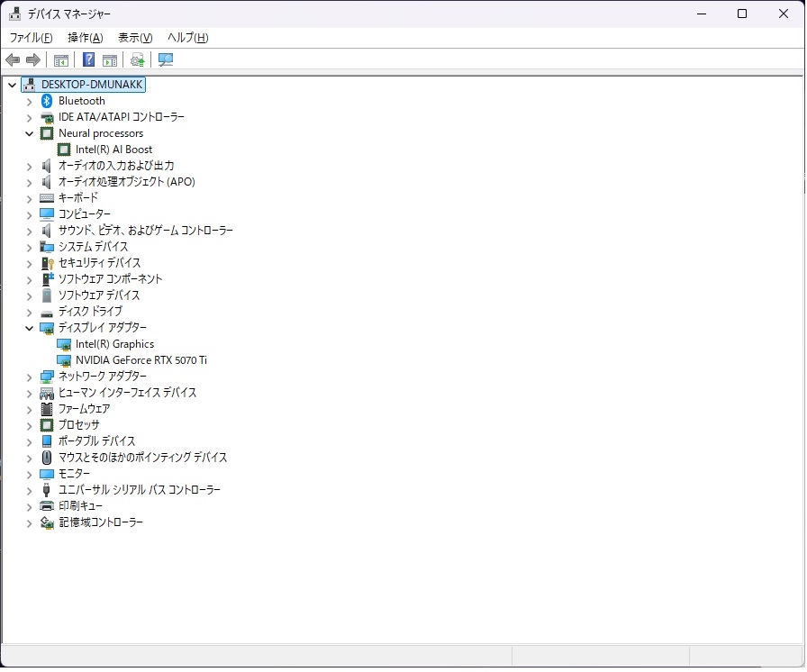Click the ネットワーク アダプター network icon
807x672 pixels.
[x=47, y=377]
